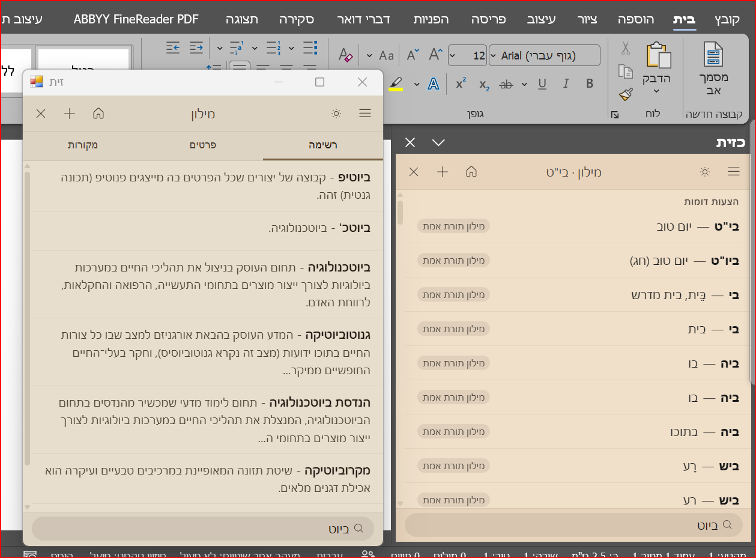Screen dimensions: 756x558
Task: Click home icon in the זית window
Action: 98,114
